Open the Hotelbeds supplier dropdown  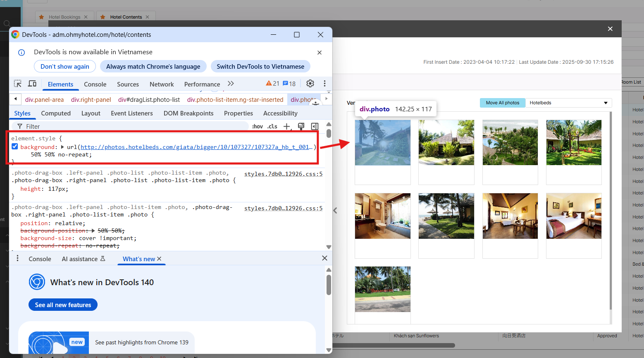568,103
